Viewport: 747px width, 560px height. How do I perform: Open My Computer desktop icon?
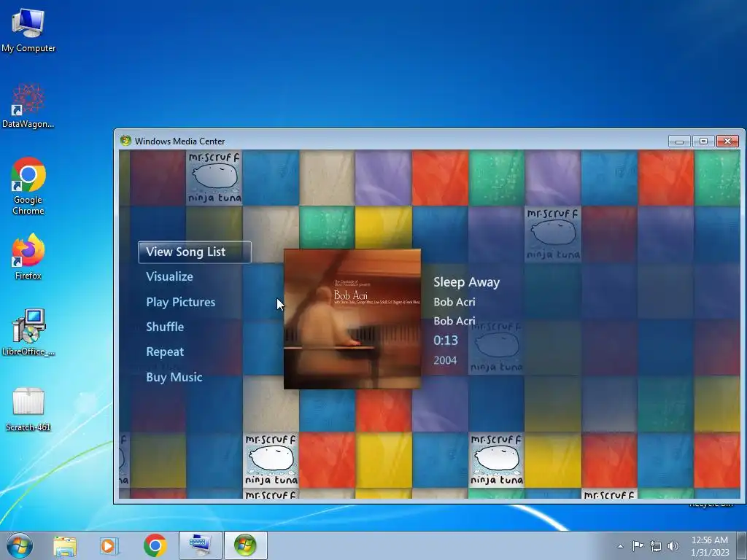[x=28, y=30]
